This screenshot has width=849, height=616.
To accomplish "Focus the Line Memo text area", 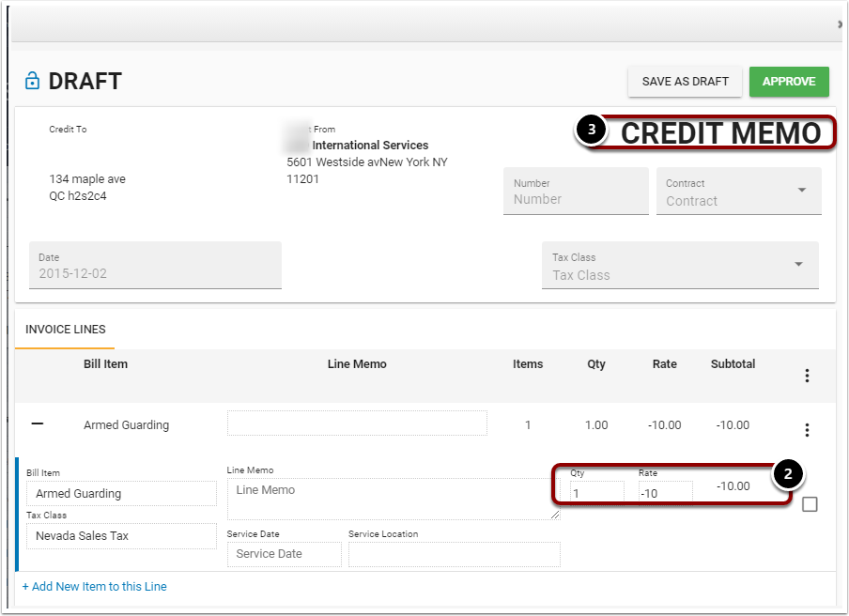I will (x=394, y=499).
